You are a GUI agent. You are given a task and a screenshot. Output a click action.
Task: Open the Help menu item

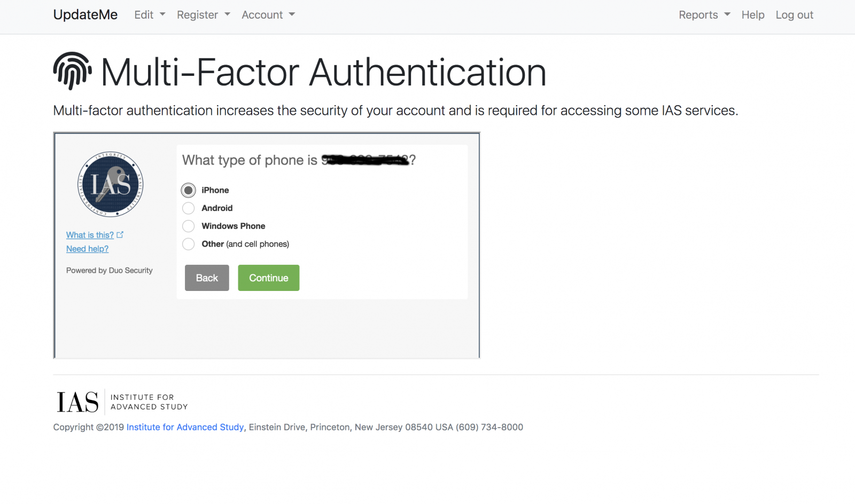752,15
